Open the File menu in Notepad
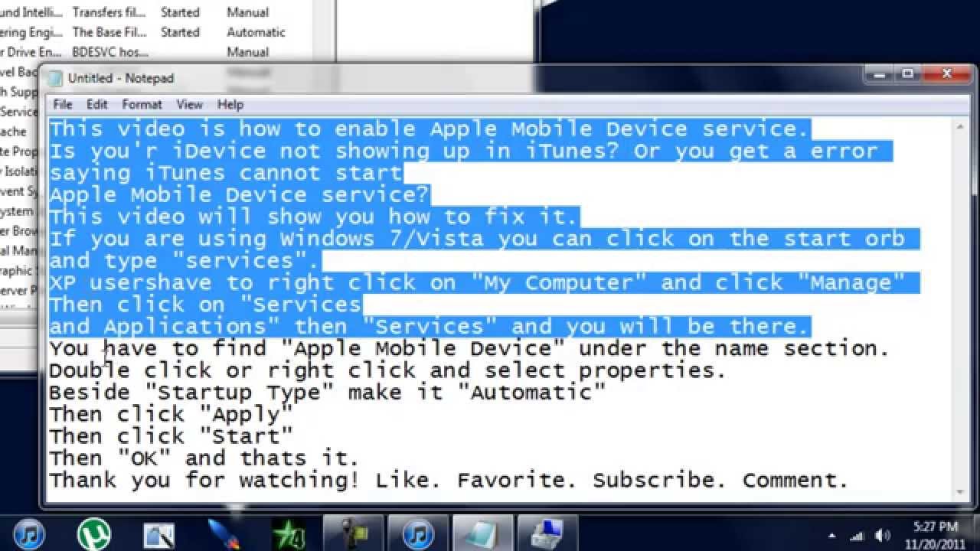 (x=63, y=104)
